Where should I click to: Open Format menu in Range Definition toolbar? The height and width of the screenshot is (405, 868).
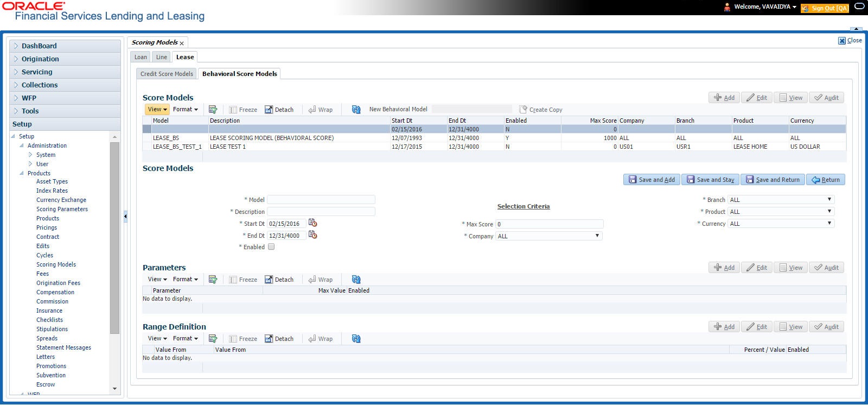point(186,338)
